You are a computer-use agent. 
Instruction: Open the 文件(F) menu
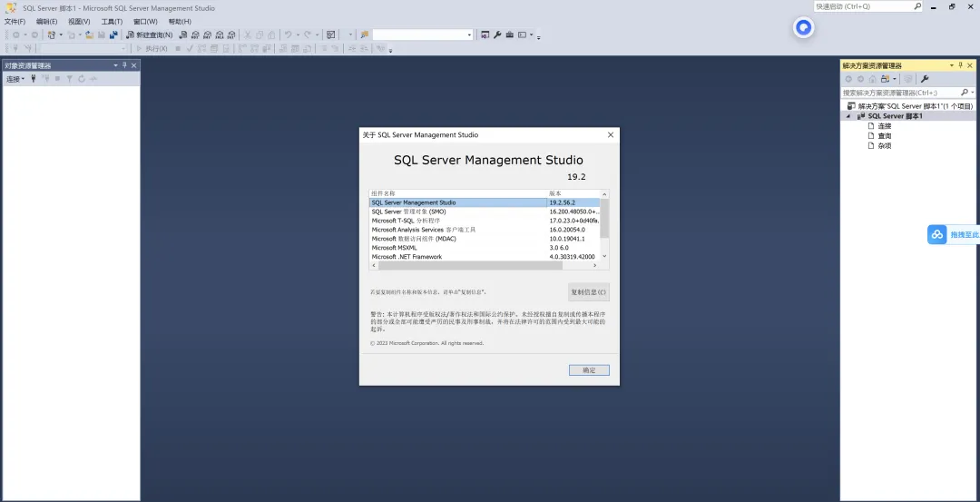pyautogui.click(x=15, y=21)
